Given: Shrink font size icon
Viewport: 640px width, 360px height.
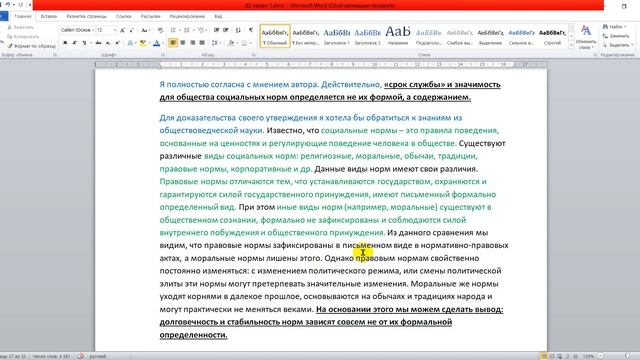Looking at the screenshot, I should [131, 30].
